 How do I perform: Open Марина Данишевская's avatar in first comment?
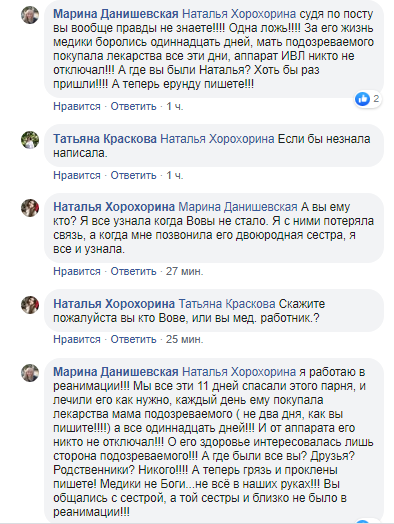tap(30, 15)
